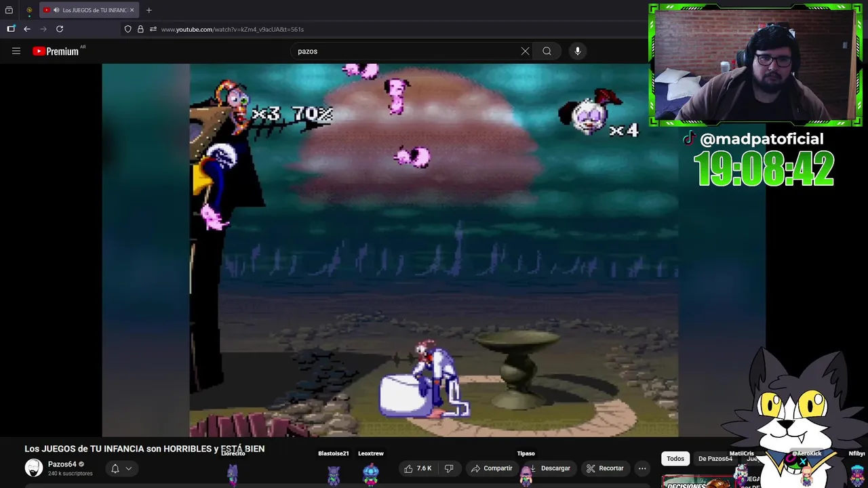Screen dimensions: 868x488
Task: Mute the tab using speaker icon
Action: coord(56,10)
